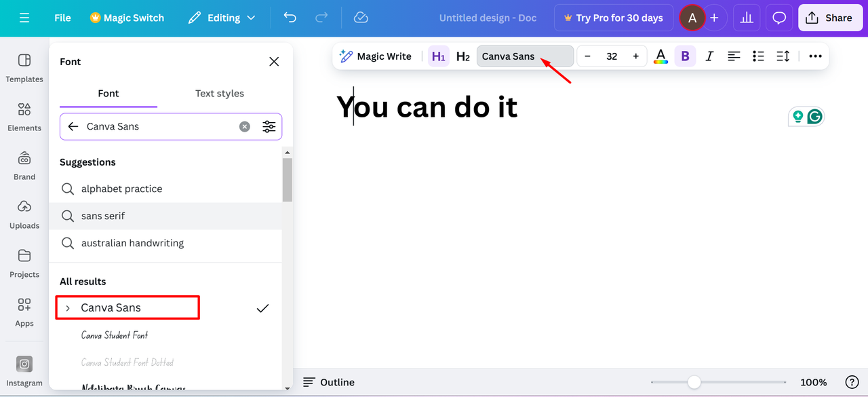This screenshot has width=868, height=397.
Task: Open Magic Switch
Action: point(127,18)
